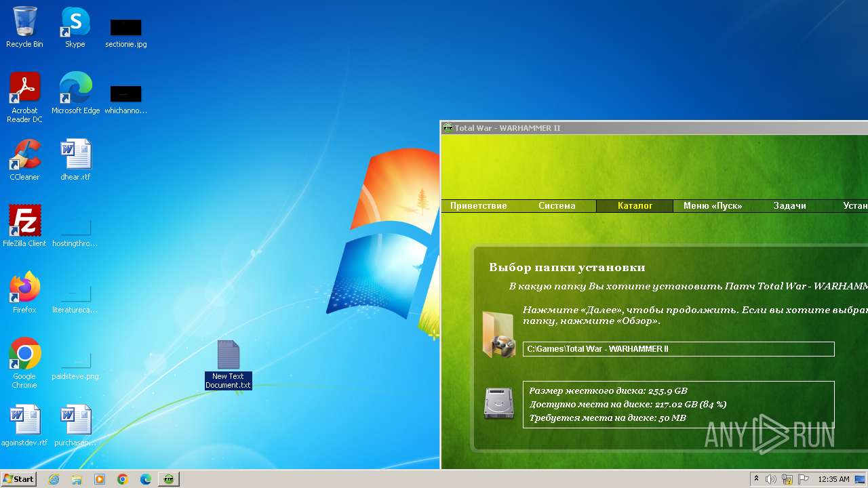Open CCleaner desktop shortcut
Screen dimensions: 868x488
coord(24,160)
